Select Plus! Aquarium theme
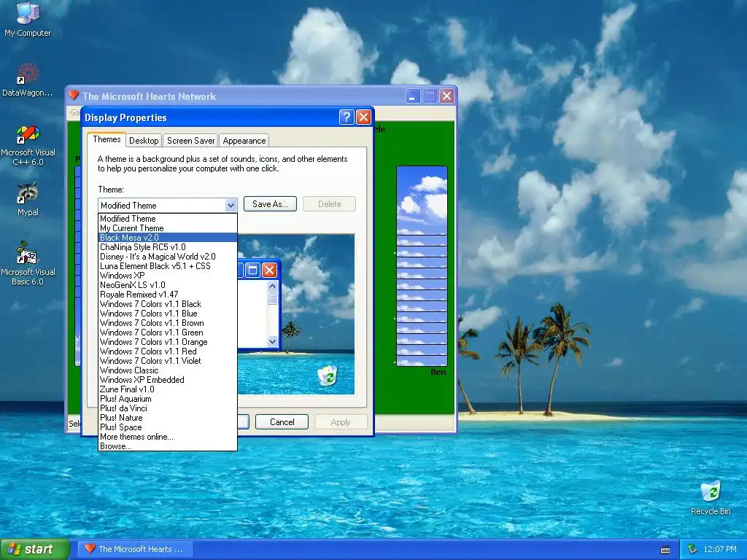 (167, 399)
